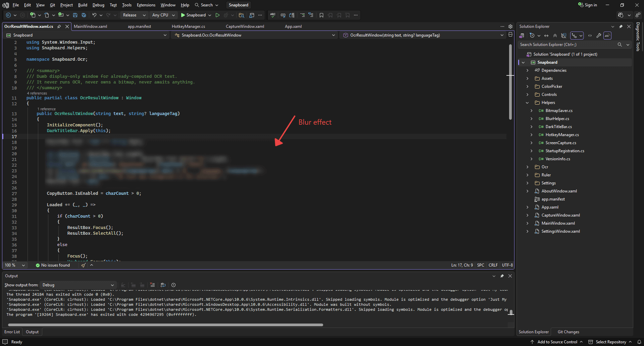Click the Save All toolbar icon
644x346 pixels.
[84, 15]
